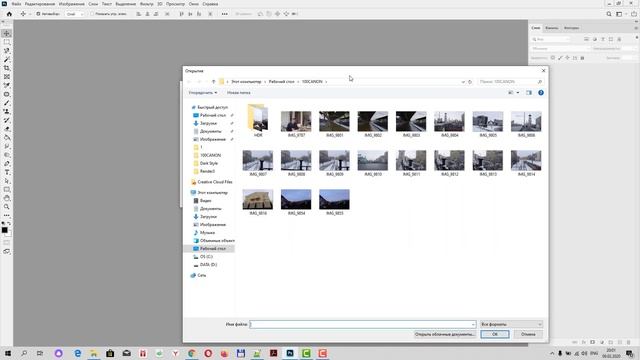Viewport: 640px width, 360px height.
Task: Click the file name input field
Action: point(362,324)
